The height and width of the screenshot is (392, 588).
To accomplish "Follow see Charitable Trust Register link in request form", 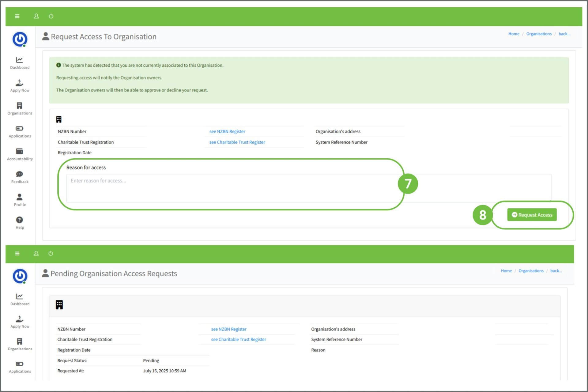I will tap(237, 142).
